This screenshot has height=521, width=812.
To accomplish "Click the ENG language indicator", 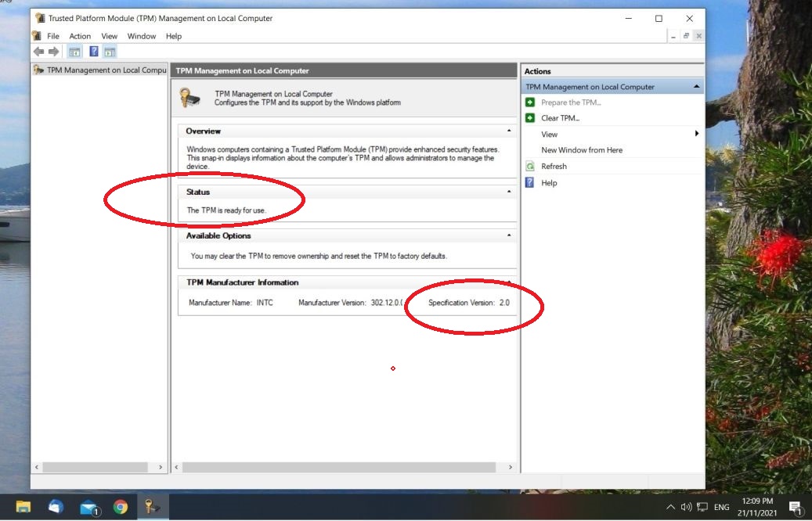I will point(721,507).
